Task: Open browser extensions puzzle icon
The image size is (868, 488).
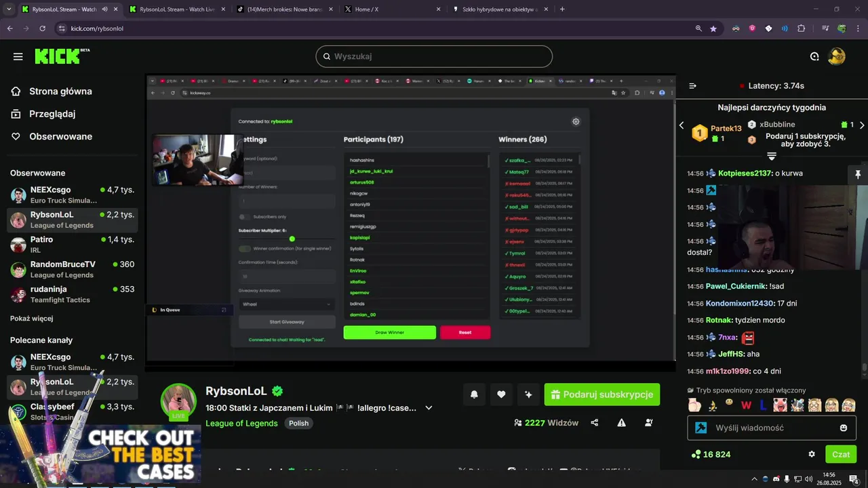Action: (x=802, y=28)
